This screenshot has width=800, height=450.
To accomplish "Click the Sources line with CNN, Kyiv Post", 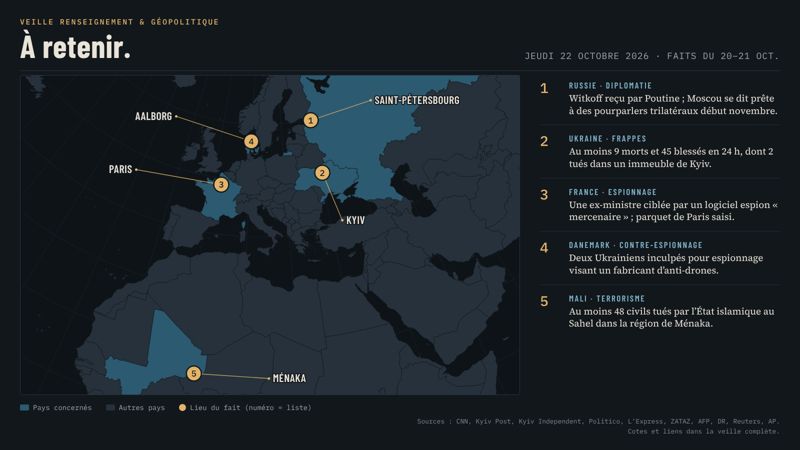I will click(598, 421).
